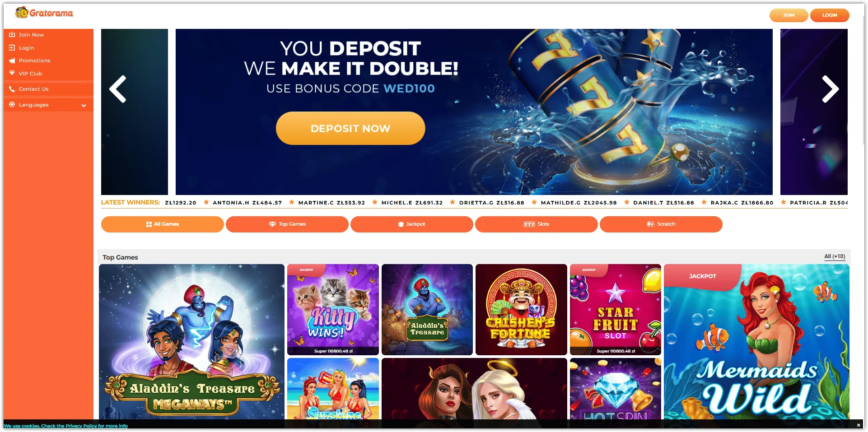868x432 pixels.
Task: Advance to the next banner slide
Action: [x=830, y=89]
